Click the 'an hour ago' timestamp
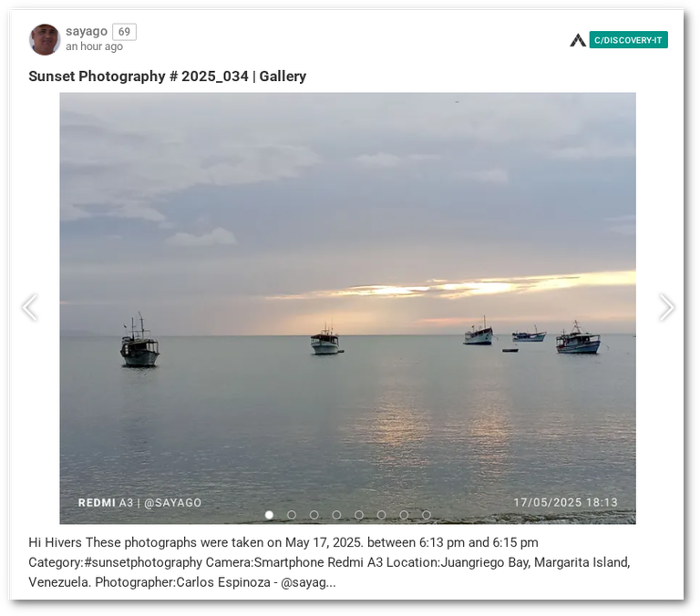Image resolution: width=700 pixels, height=616 pixels. point(94,46)
